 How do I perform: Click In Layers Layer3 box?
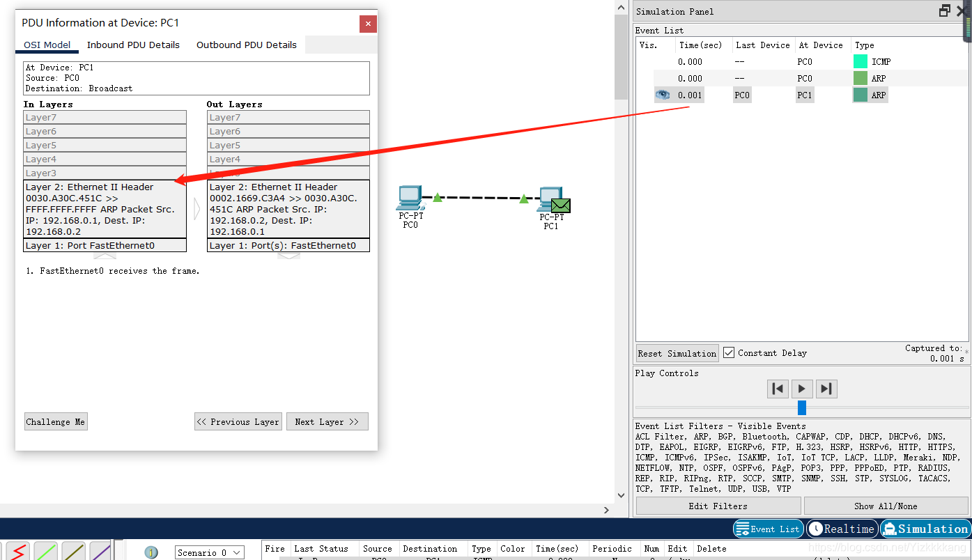(105, 173)
